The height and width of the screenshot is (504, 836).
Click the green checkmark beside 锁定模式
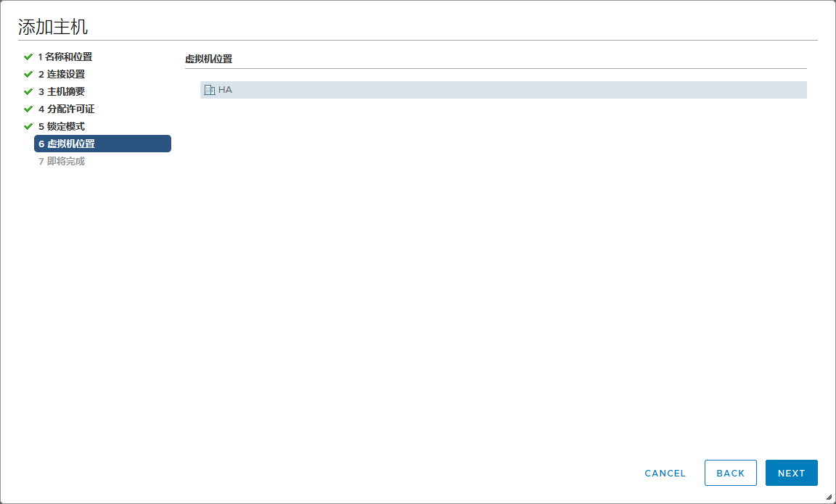28,126
